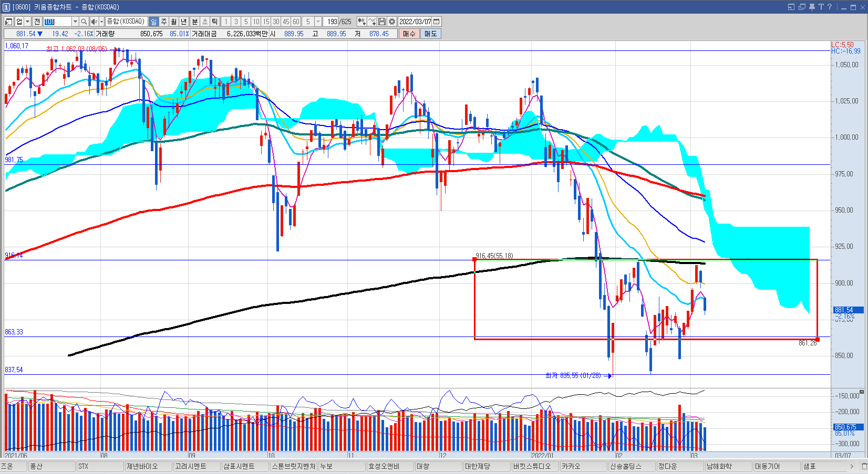Open the 카카오 stock tab

click(x=584, y=466)
